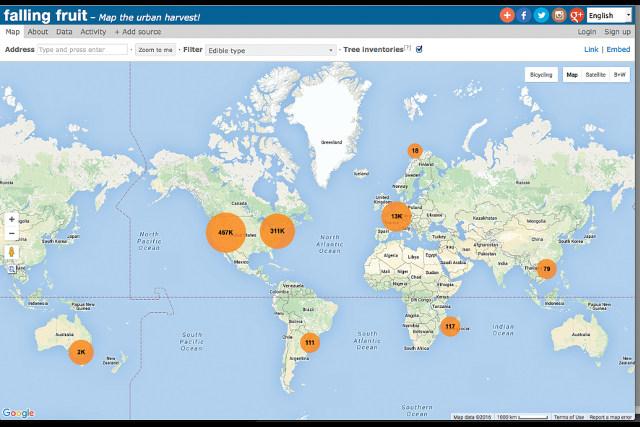This screenshot has width=640, height=427.
Task: Click the falling fruit site title
Action: 45,16
